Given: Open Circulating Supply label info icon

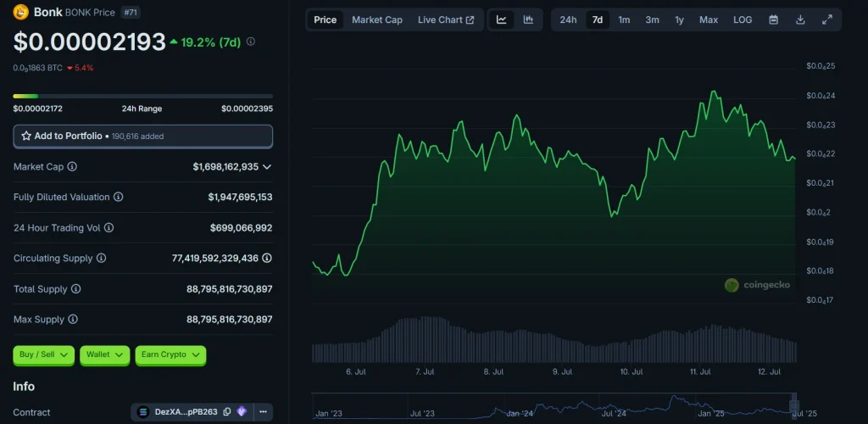Looking at the screenshot, I should pyautogui.click(x=102, y=258).
